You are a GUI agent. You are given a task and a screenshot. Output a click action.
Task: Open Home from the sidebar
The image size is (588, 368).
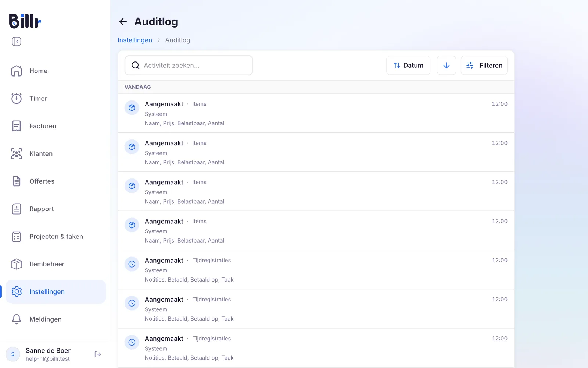tap(56, 71)
